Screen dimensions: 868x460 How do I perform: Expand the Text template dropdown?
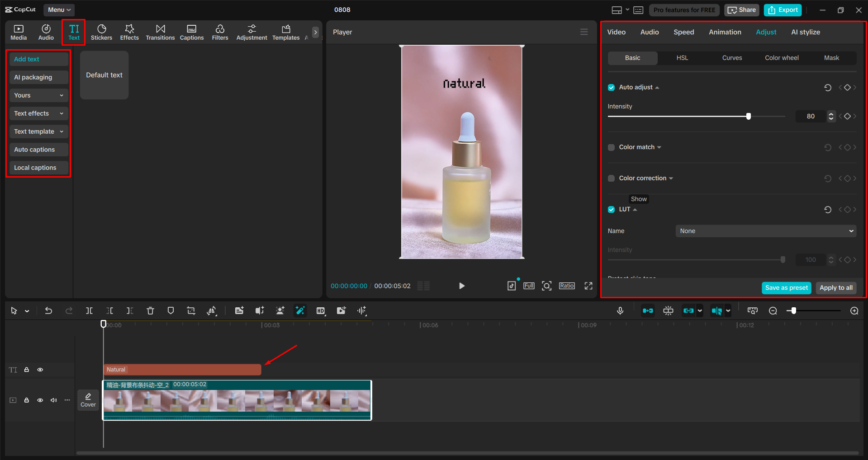[x=38, y=131]
